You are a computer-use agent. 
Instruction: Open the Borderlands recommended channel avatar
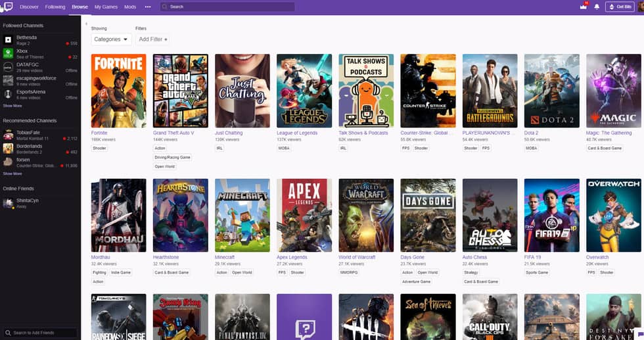tap(8, 149)
